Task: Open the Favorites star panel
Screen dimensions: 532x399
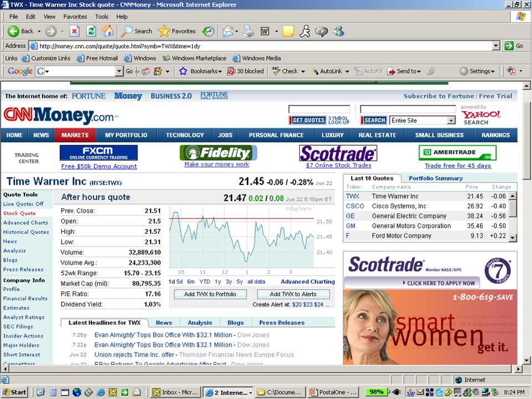Action: 177,31
